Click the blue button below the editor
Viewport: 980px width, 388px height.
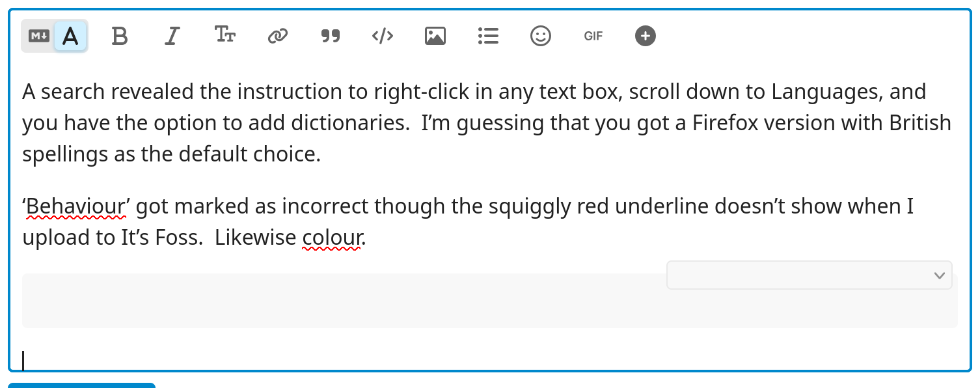pos(82,385)
